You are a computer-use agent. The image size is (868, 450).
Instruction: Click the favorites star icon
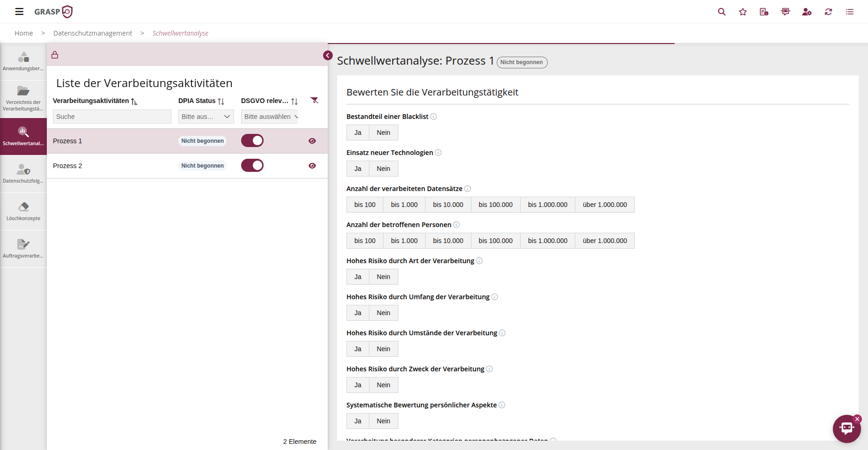coord(743,12)
